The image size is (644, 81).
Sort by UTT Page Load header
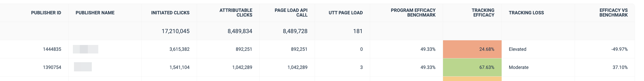pos(345,13)
